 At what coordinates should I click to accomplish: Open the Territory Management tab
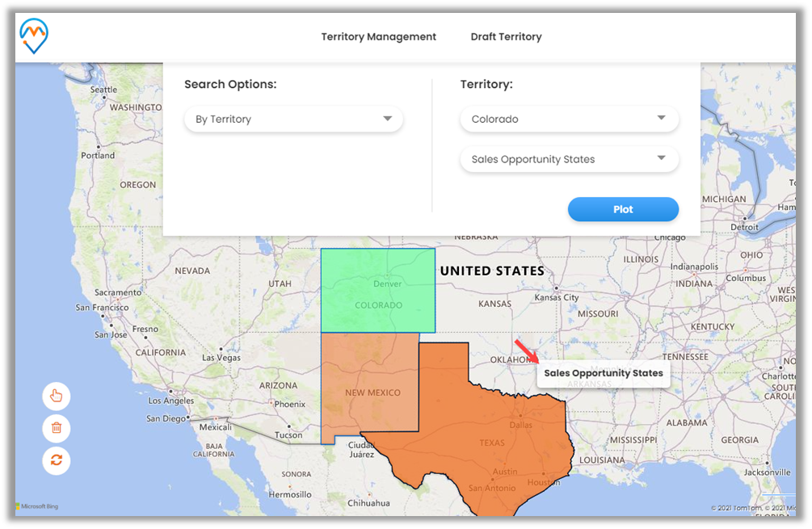coord(378,37)
